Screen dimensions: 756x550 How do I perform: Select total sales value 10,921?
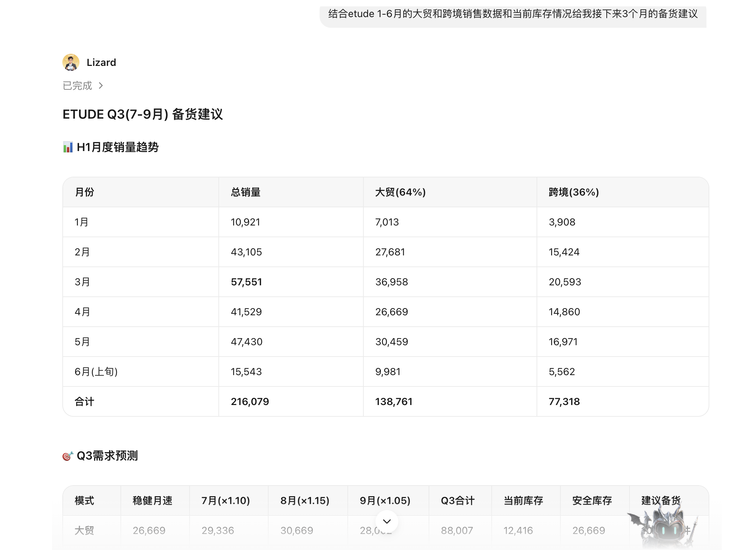tap(245, 222)
